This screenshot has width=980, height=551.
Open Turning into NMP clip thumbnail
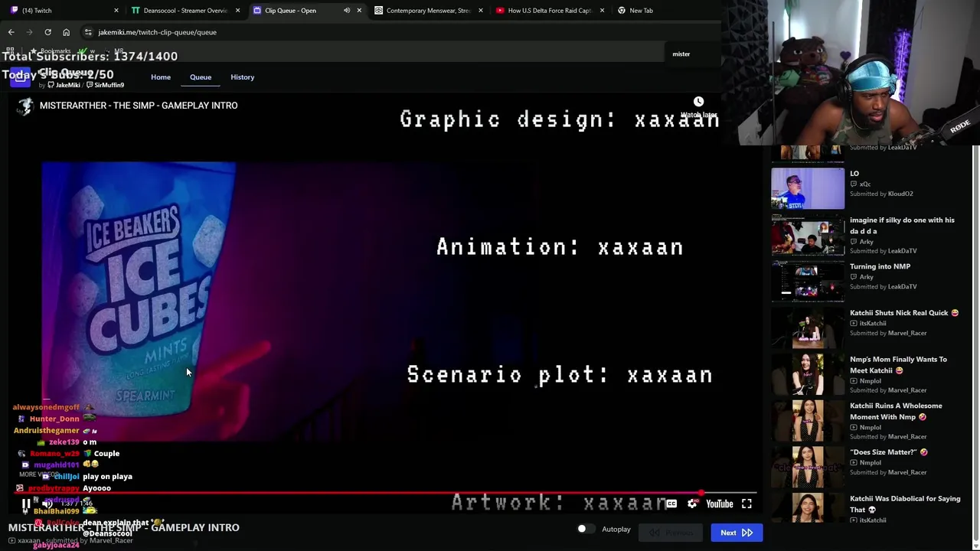click(808, 281)
